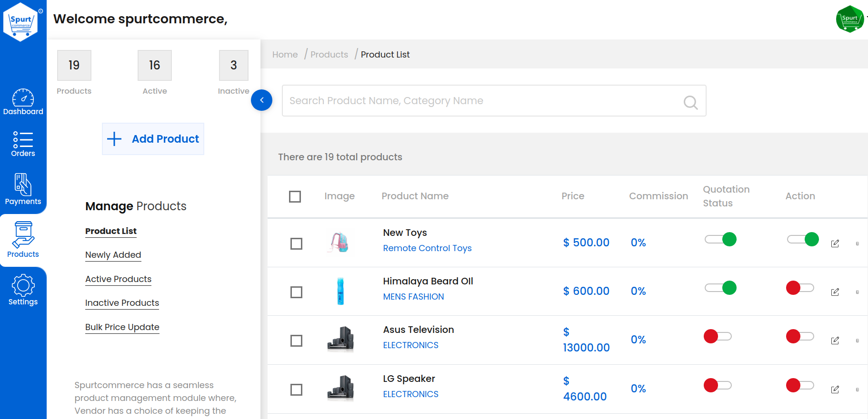Click the $ 500.00 price value
This screenshot has height=419, width=868.
coord(586,243)
